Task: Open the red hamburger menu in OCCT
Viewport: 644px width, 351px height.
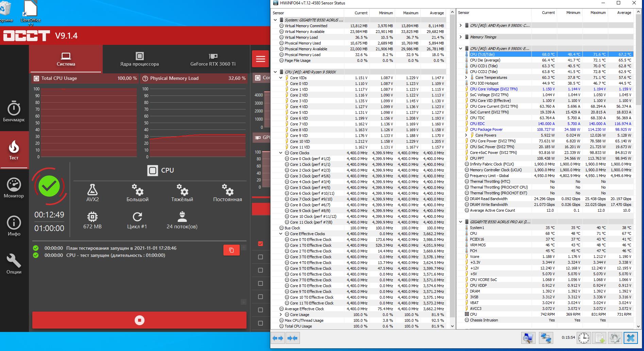Action: coord(260,59)
